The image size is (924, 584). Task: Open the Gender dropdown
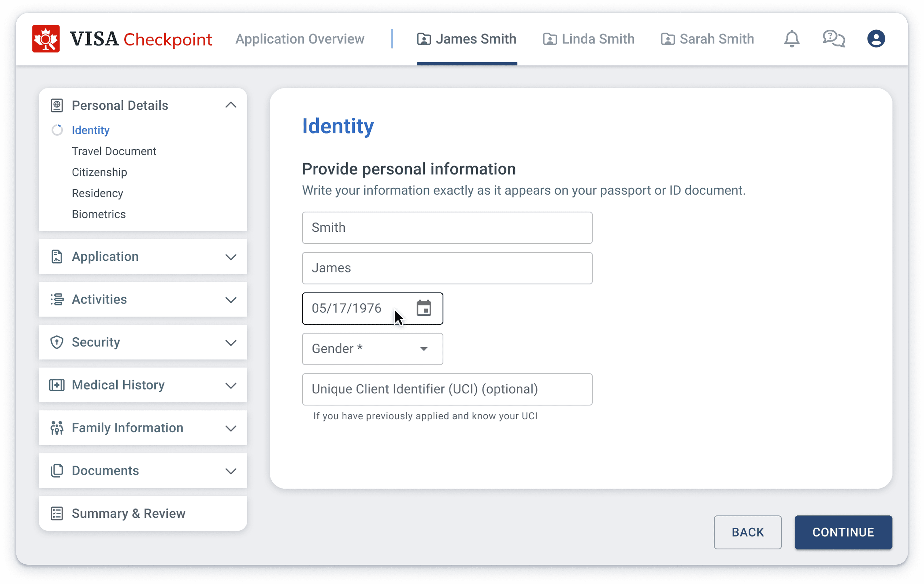coord(372,348)
